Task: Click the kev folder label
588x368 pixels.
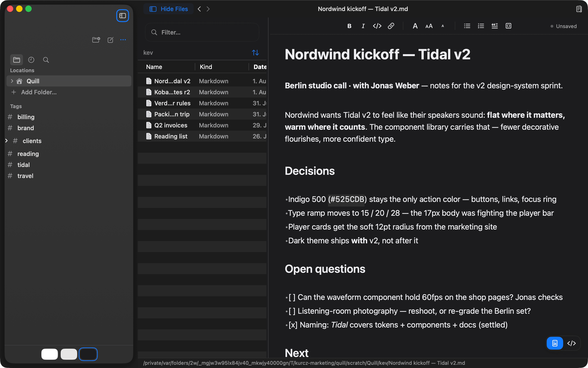Action: 148,53
